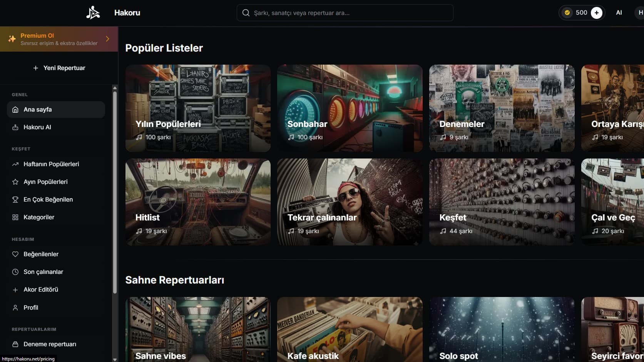Focus the song search input field
Viewport: 644px width, 362px height.
pyautogui.click(x=345, y=13)
